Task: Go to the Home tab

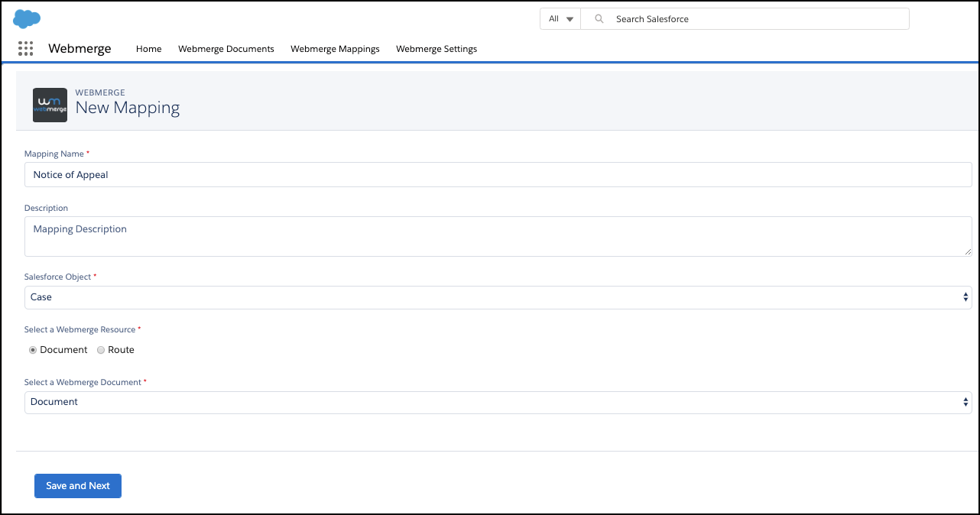Action: 148,49
